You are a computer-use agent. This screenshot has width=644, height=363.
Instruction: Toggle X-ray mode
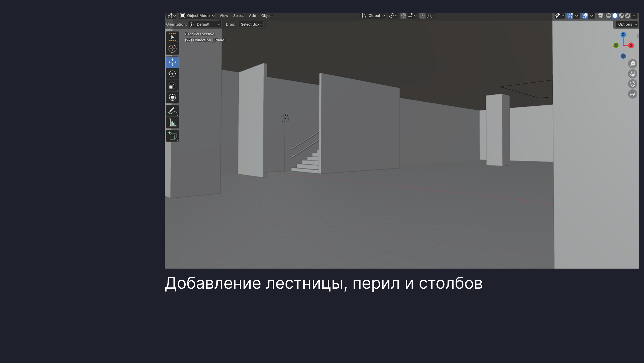coord(600,16)
